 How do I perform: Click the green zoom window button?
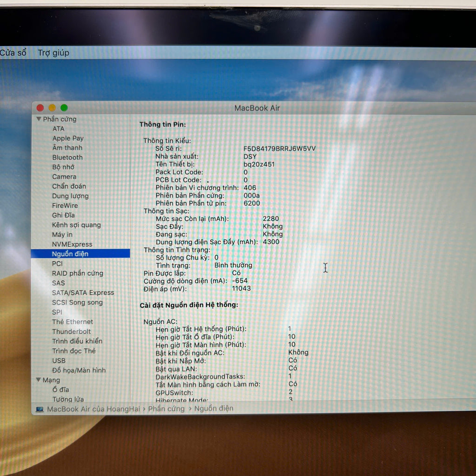(64, 108)
